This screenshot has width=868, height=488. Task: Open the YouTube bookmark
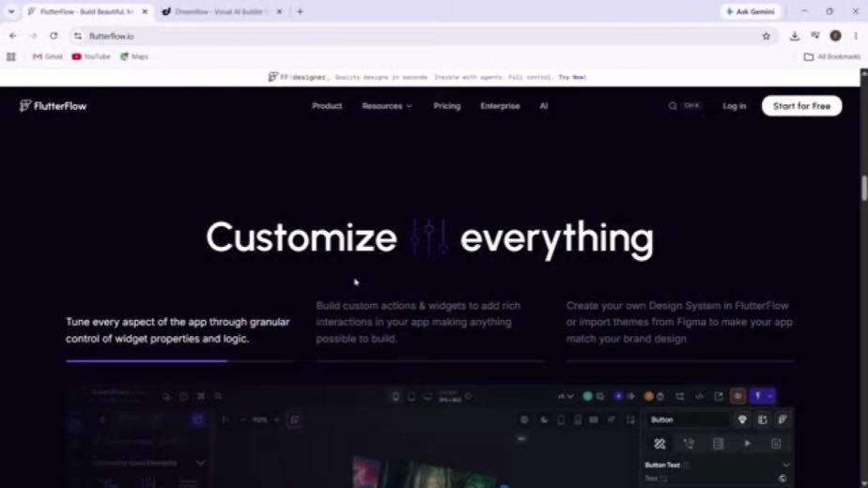(91, 56)
